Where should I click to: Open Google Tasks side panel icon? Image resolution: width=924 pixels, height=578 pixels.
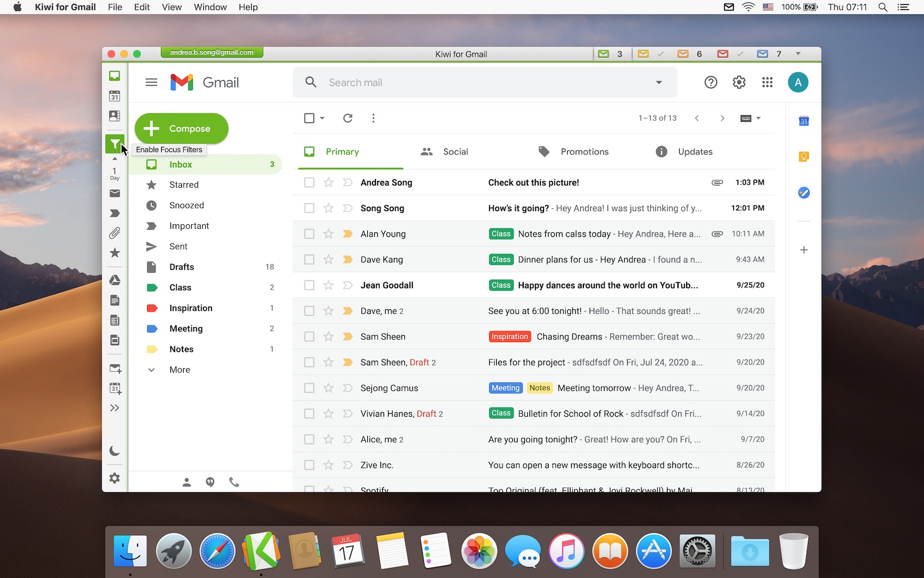[x=804, y=192]
